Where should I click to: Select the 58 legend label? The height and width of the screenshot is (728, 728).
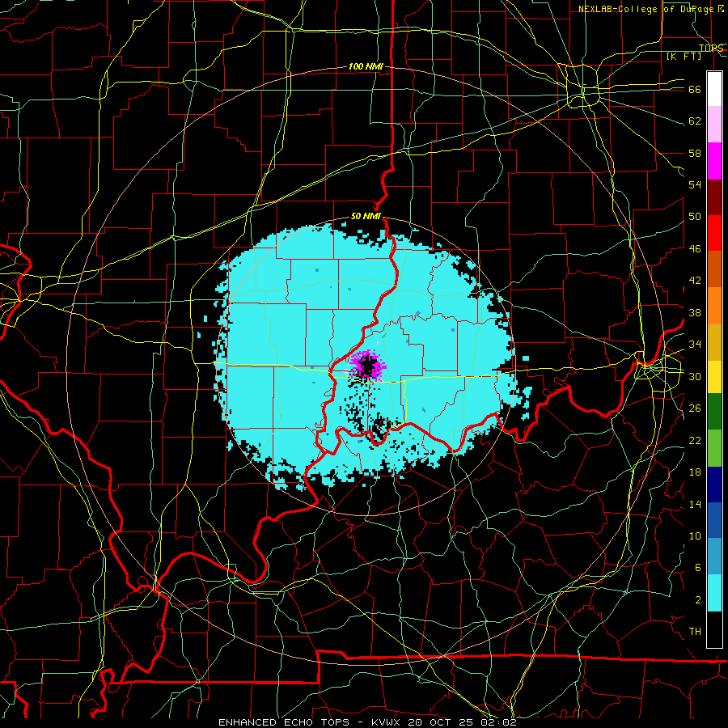tap(695, 153)
